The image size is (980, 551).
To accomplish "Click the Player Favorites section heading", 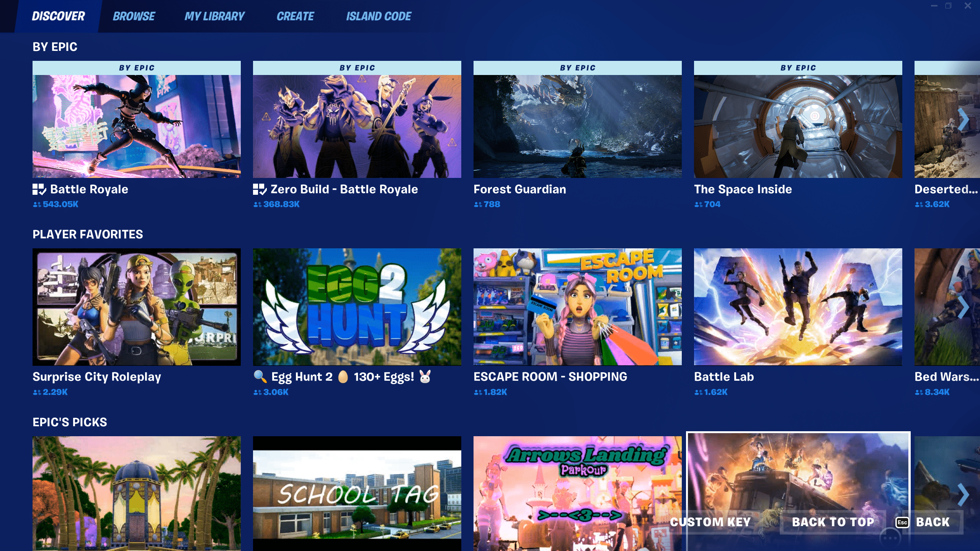I will click(88, 234).
